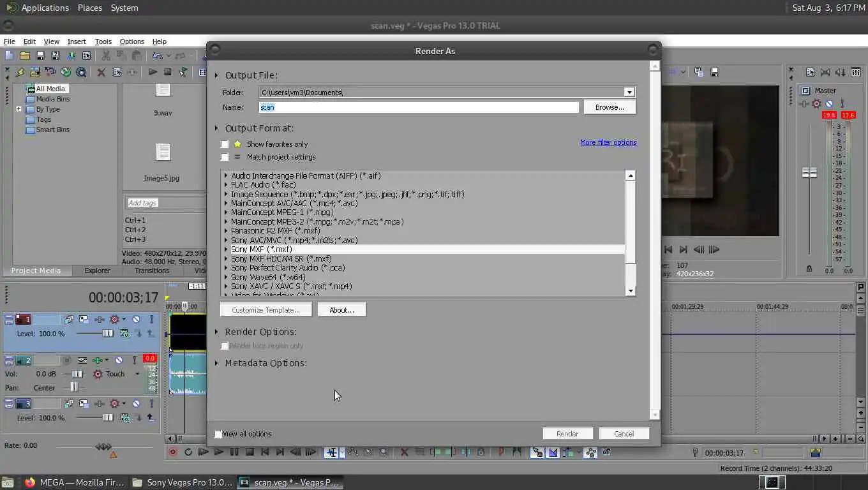The image size is (868, 490).
Task: Open the Folder path dropdown
Action: click(629, 93)
